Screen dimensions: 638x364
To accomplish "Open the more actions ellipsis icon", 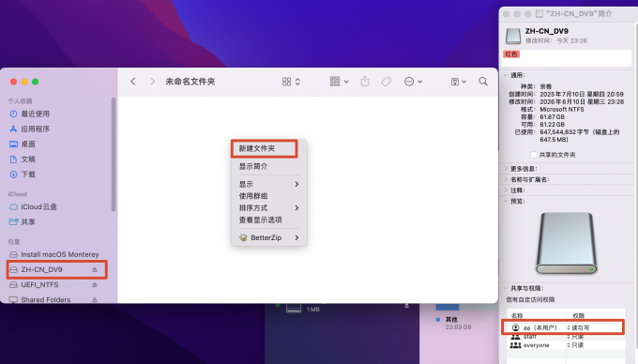I will coord(413,82).
